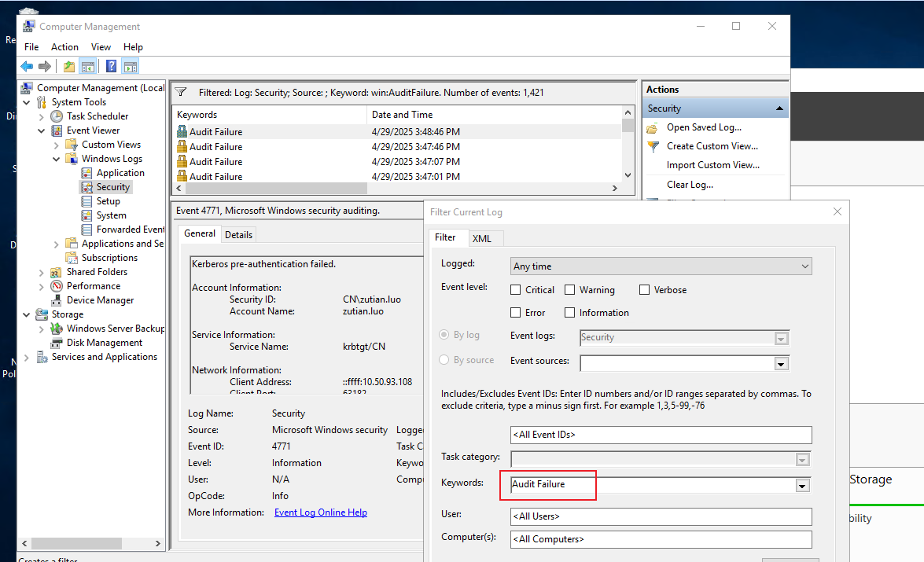Click Import Custom View action

point(713,165)
